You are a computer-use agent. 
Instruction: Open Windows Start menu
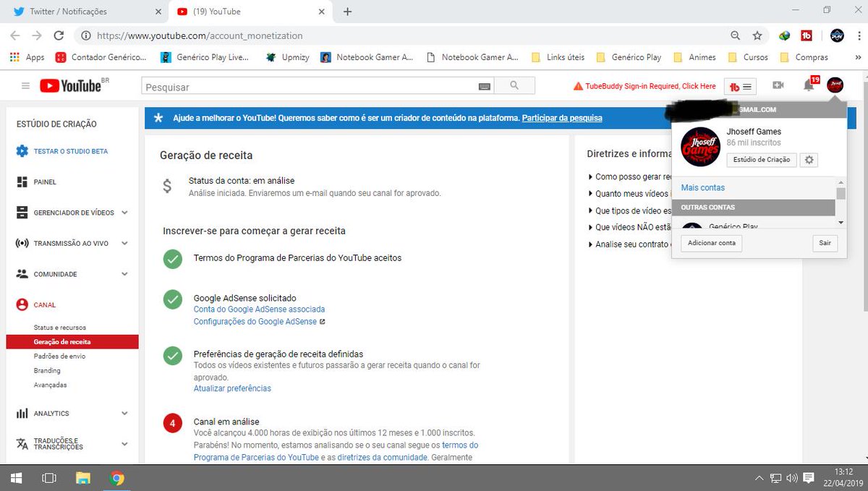pos(15,478)
